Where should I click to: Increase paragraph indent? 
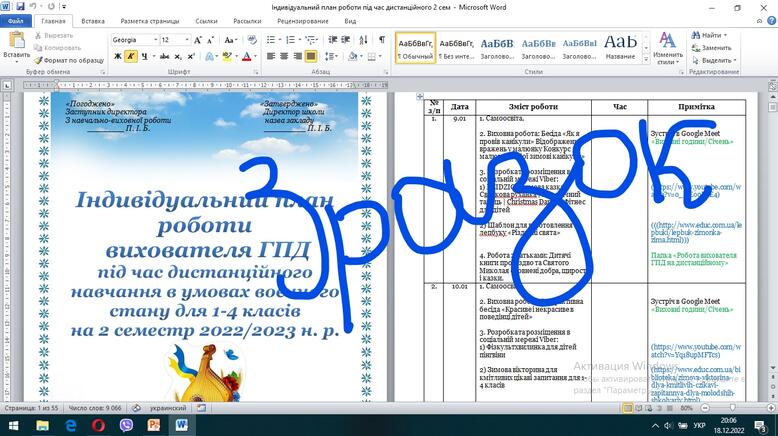(345, 40)
